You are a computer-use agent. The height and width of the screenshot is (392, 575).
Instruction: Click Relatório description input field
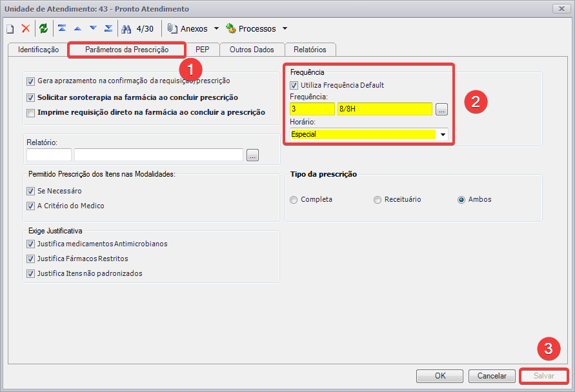point(158,155)
